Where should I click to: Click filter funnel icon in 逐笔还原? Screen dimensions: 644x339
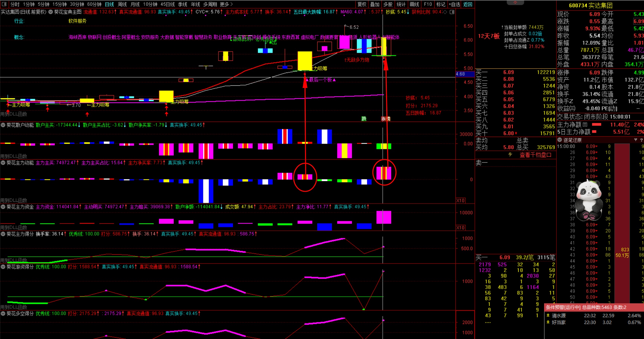(x=636, y=140)
